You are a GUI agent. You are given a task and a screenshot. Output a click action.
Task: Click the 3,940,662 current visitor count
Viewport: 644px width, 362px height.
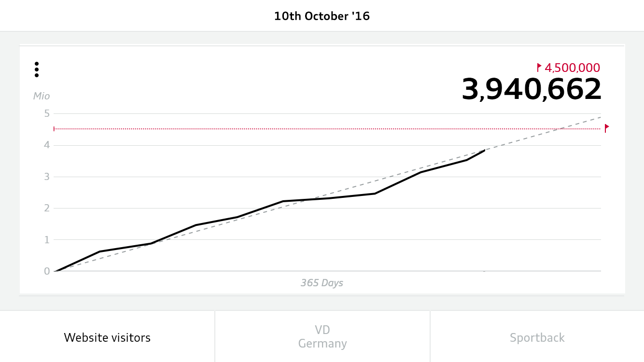(532, 90)
